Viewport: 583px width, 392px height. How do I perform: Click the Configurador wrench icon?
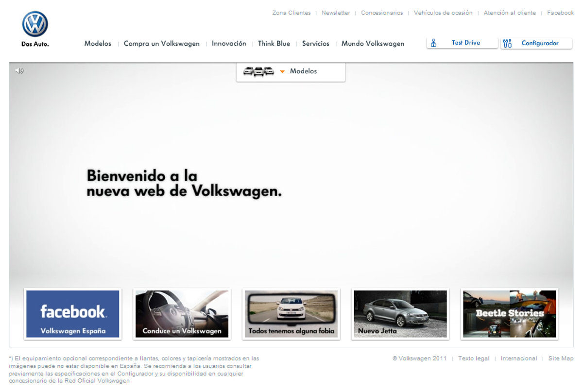click(508, 43)
